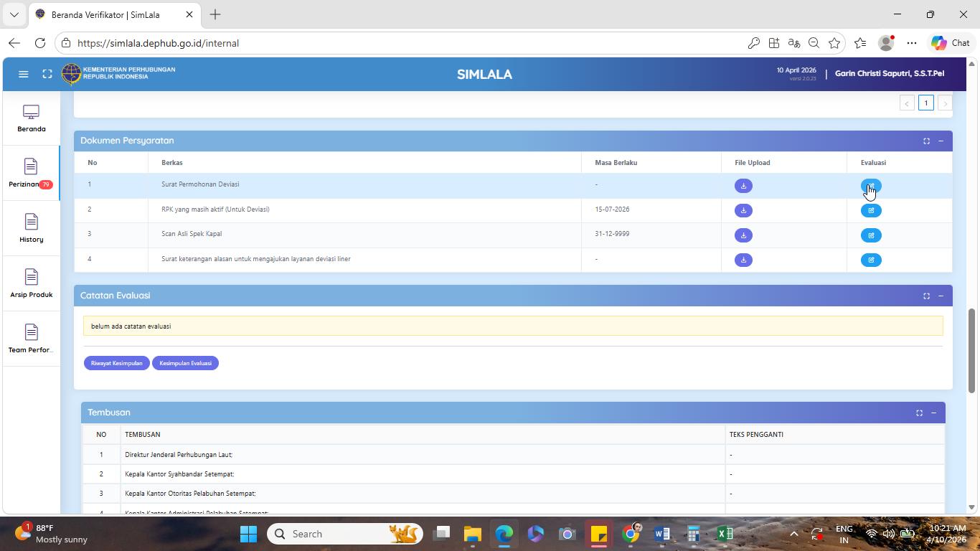Go to next pagination page
The width and height of the screenshot is (980, 551).
[945, 103]
